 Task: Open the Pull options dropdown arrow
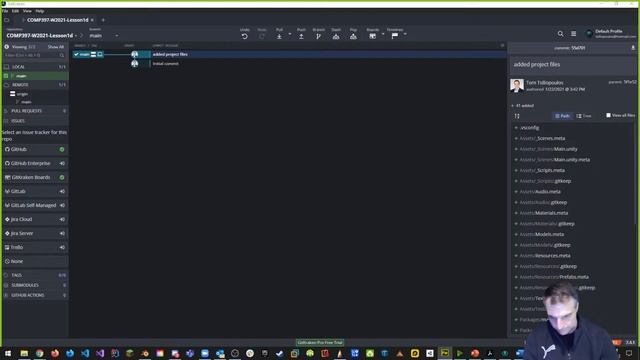(290, 34)
